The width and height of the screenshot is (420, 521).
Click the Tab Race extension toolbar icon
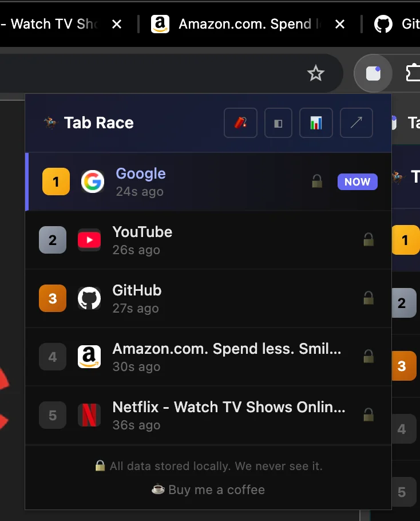pos(373,73)
